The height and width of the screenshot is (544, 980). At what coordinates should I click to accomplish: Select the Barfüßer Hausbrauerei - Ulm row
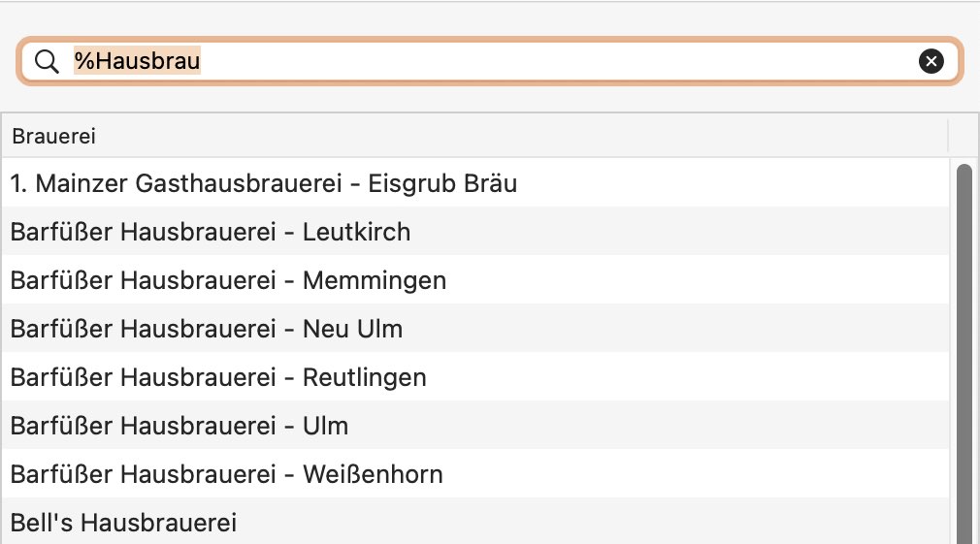(x=475, y=426)
